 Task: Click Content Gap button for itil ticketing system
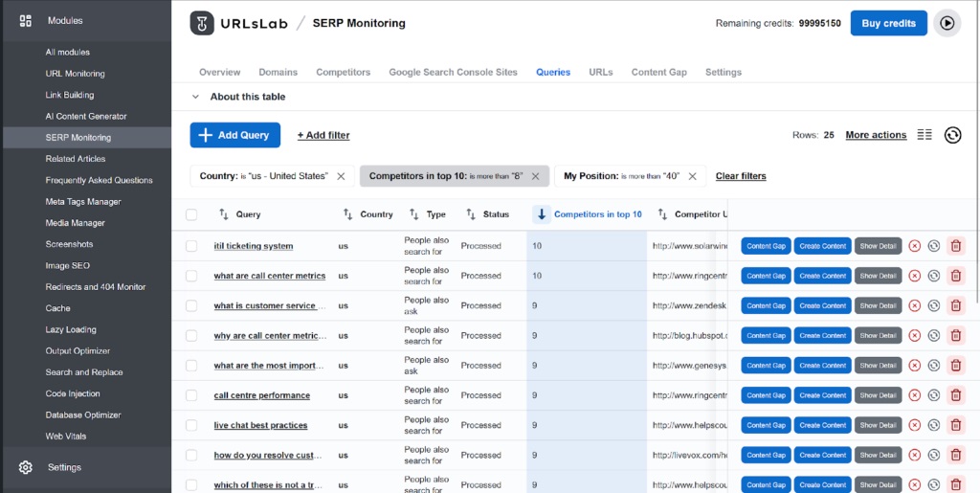[767, 246]
